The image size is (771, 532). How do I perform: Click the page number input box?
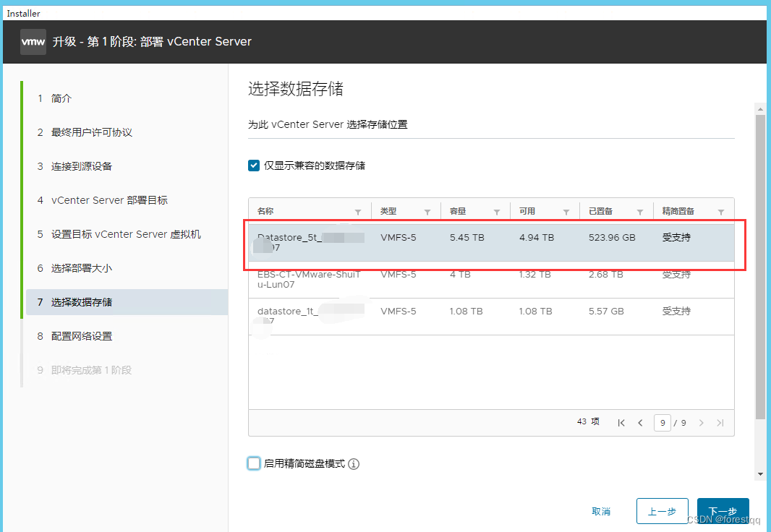[x=663, y=423]
